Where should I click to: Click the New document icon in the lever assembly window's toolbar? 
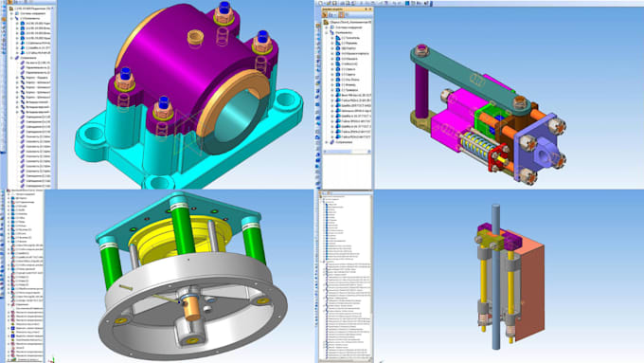[x=320, y=3]
